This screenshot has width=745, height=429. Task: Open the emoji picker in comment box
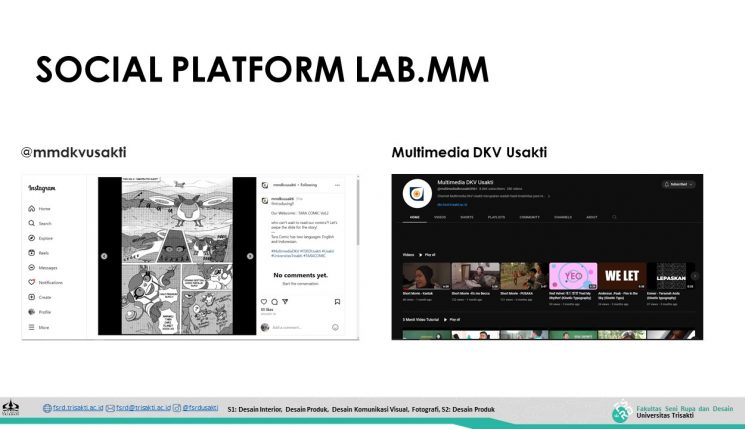(x=335, y=327)
